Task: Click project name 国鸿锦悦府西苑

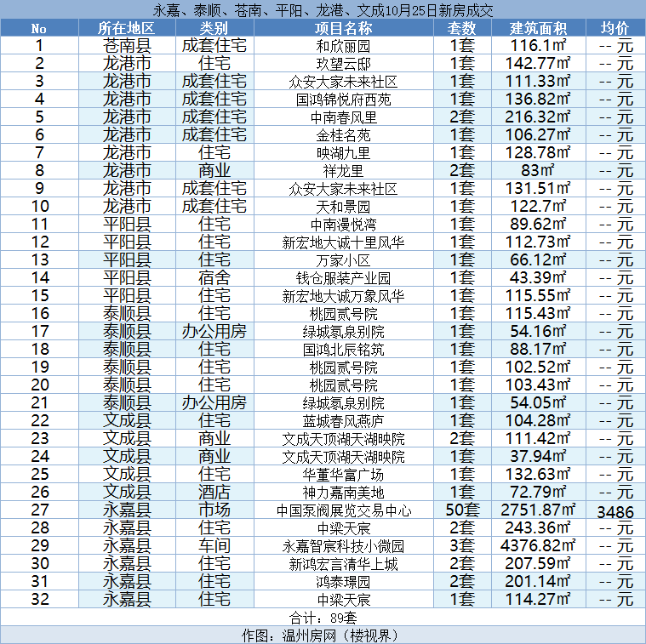Action: coord(343,100)
